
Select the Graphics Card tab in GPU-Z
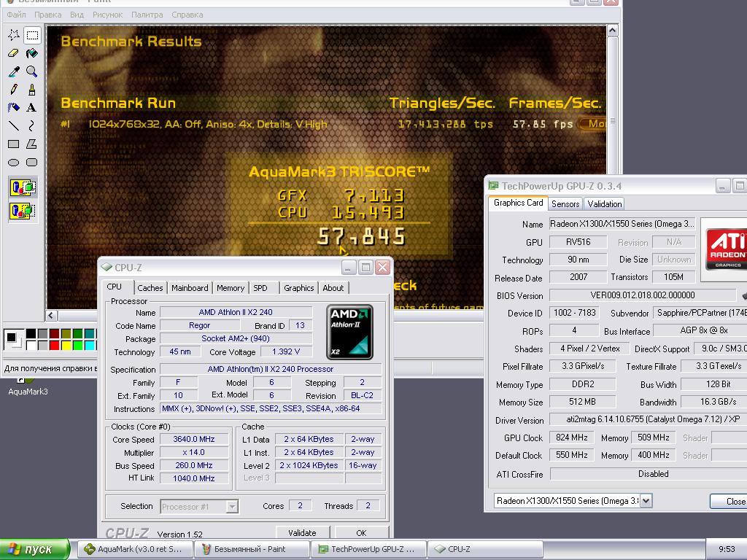[519, 203]
